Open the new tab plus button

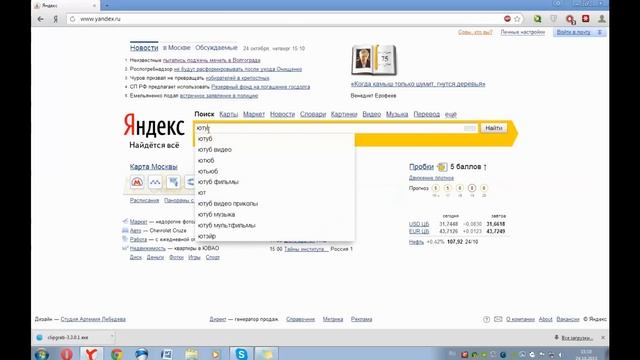pos(107,6)
